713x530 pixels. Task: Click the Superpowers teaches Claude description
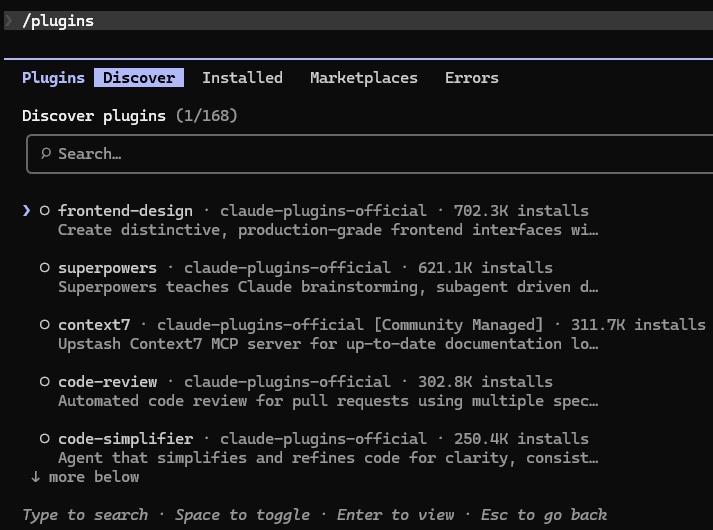(x=328, y=287)
